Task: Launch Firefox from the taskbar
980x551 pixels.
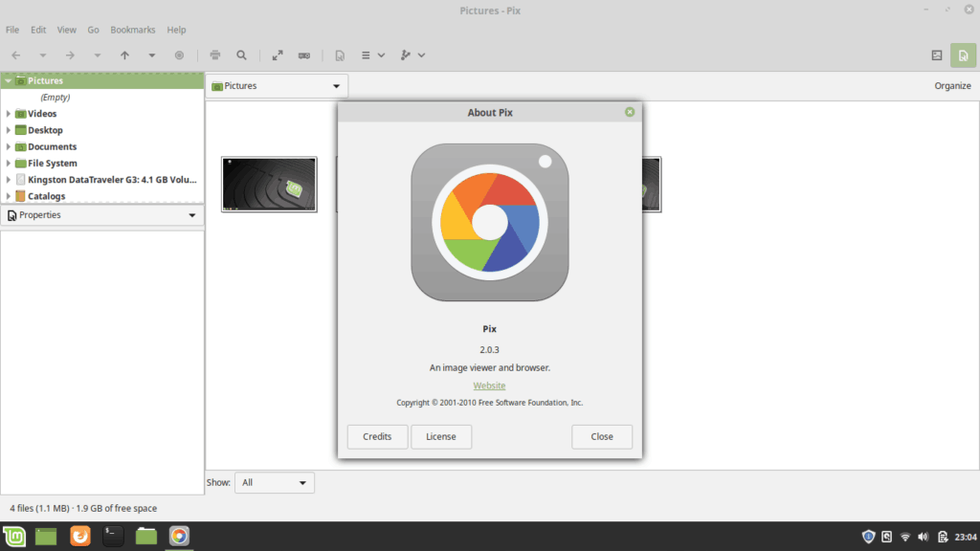Action: click(x=80, y=536)
